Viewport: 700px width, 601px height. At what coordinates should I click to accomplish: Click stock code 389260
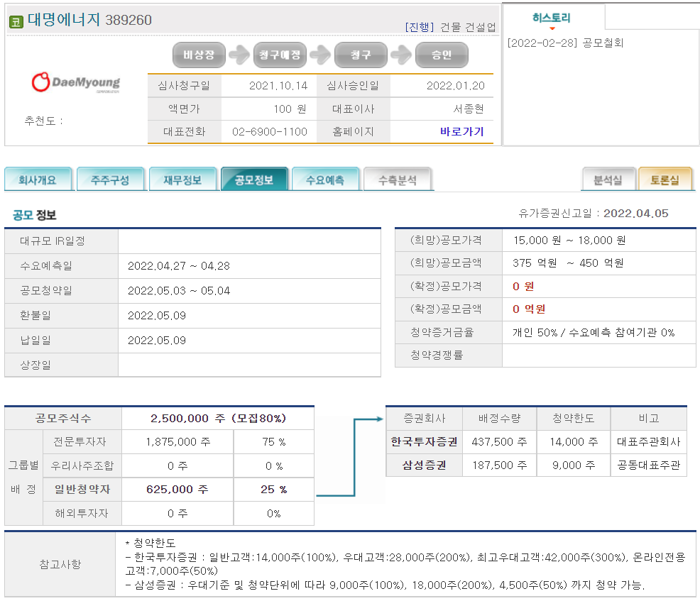coord(128,20)
